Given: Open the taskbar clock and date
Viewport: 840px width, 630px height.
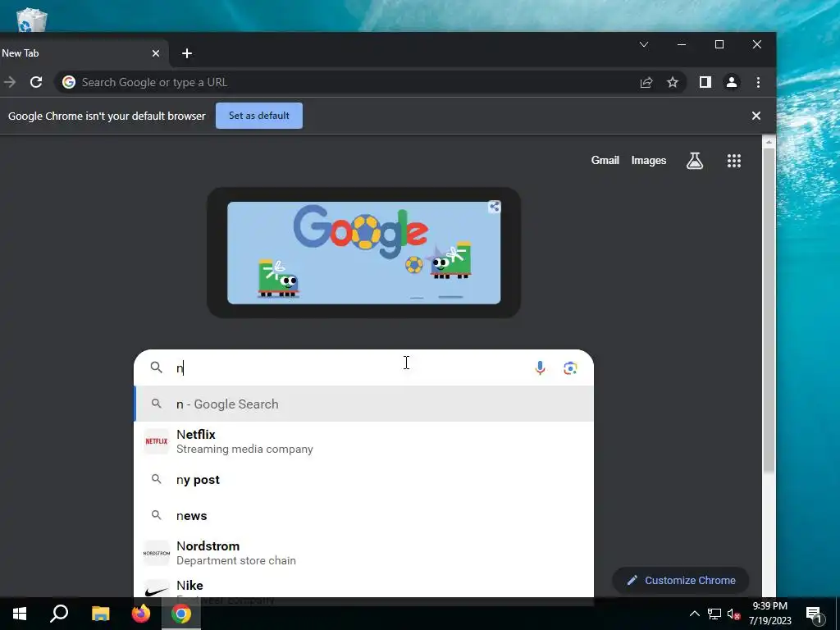Looking at the screenshot, I should 769,614.
